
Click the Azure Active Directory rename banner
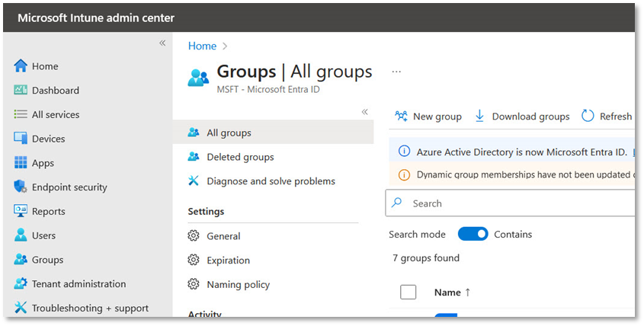point(511,152)
